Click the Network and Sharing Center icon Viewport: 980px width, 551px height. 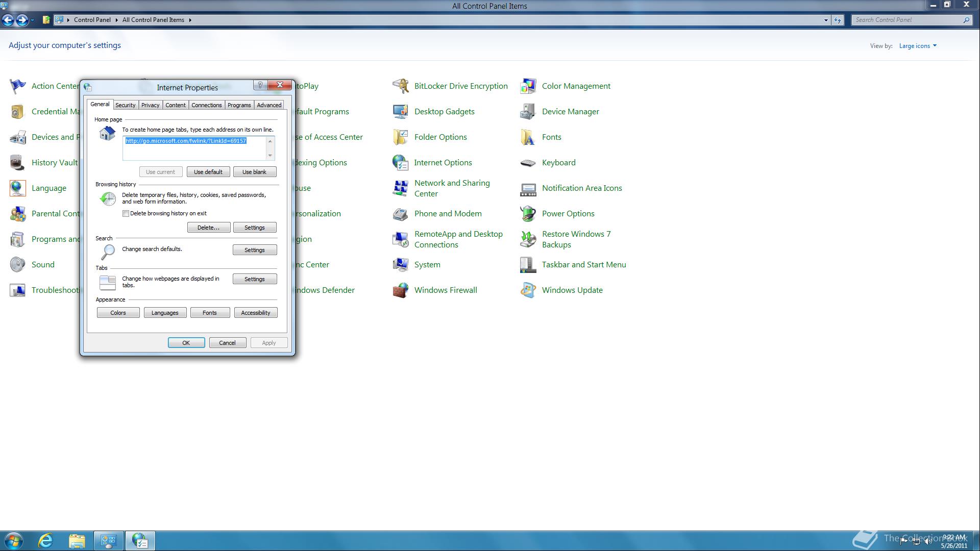(x=401, y=188)
